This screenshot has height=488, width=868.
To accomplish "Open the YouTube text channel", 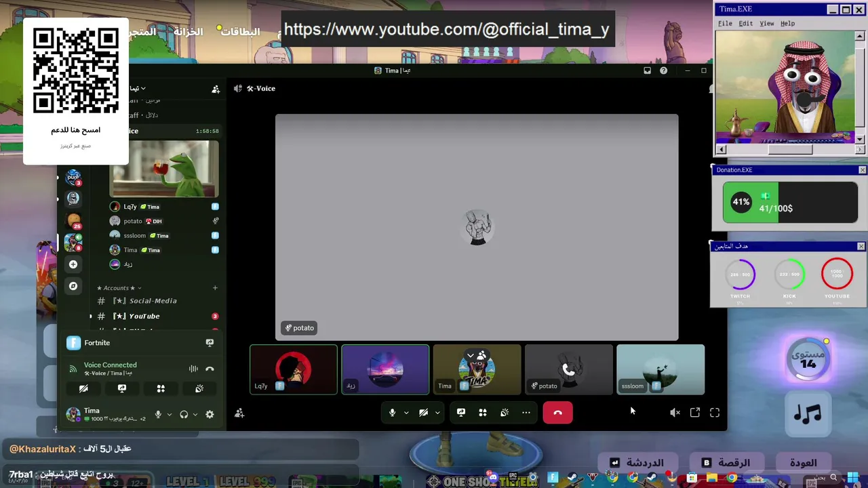I will pyautogui.click(x=157, y=317).
